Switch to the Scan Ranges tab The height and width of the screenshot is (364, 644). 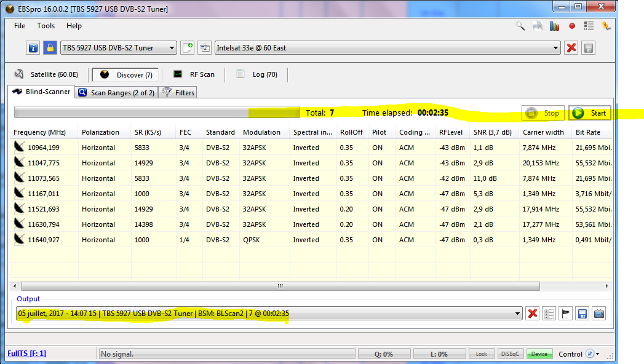[x=116, y=92]
